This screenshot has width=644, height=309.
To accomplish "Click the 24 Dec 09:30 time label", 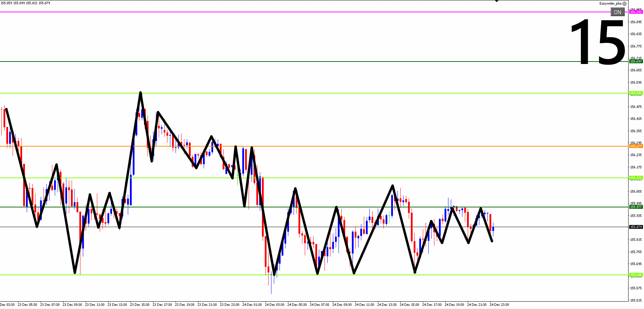I will pyautogui.click(x=342, y=305).
